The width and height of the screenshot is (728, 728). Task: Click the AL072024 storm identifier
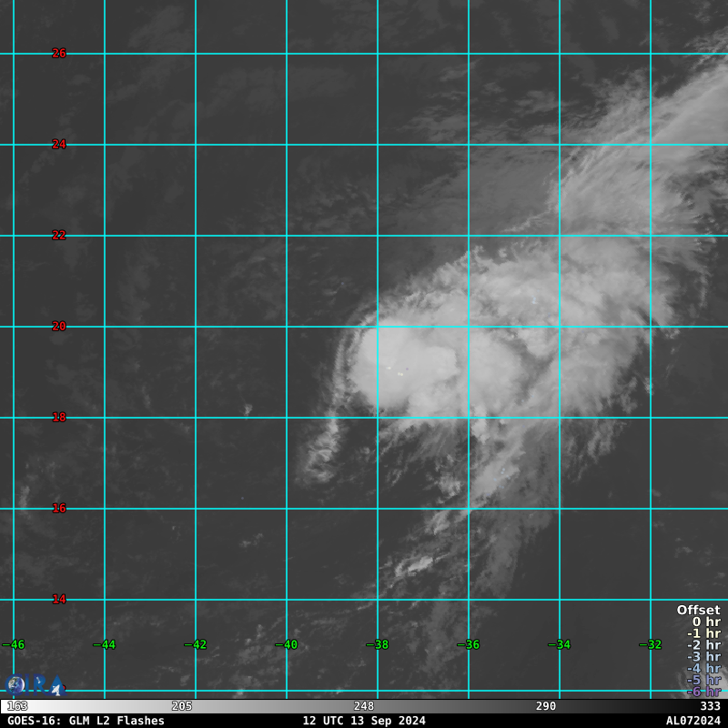(693, 721)
